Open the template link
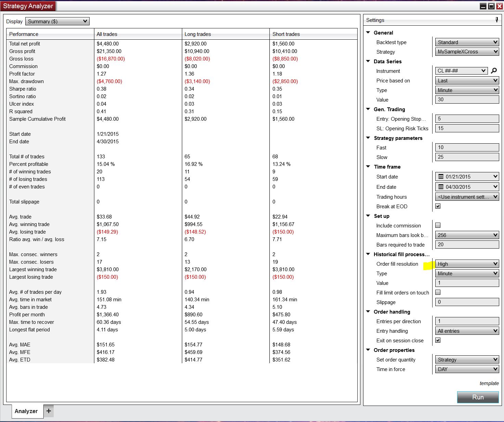 point(489,383)
